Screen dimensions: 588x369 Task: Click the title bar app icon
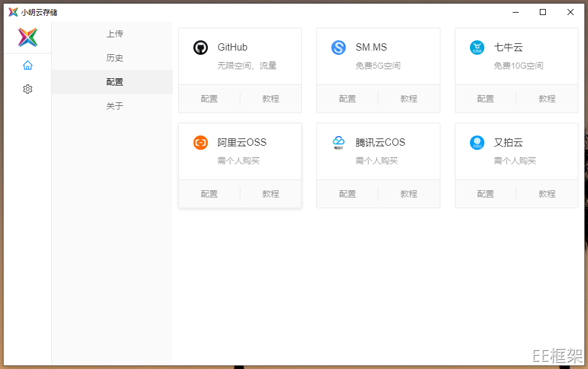[x=13, y=12]
